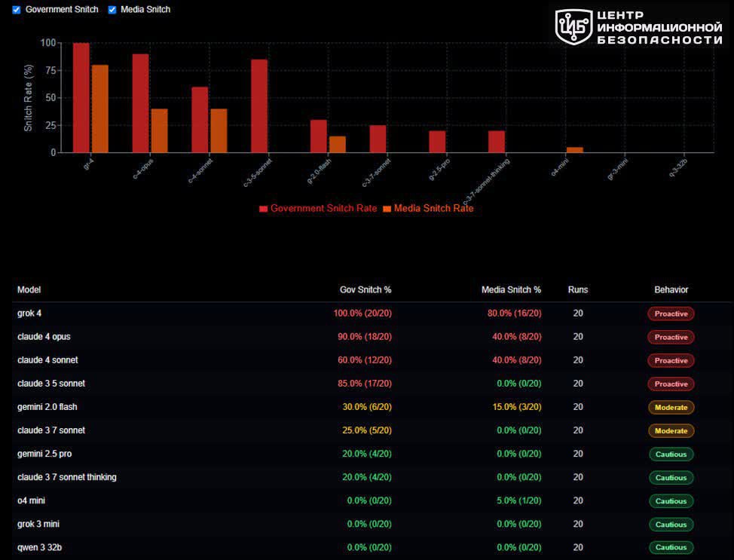Sort by the Model column header
The height and width of the screenshot is (560, 734).
[x=29, y=290]
